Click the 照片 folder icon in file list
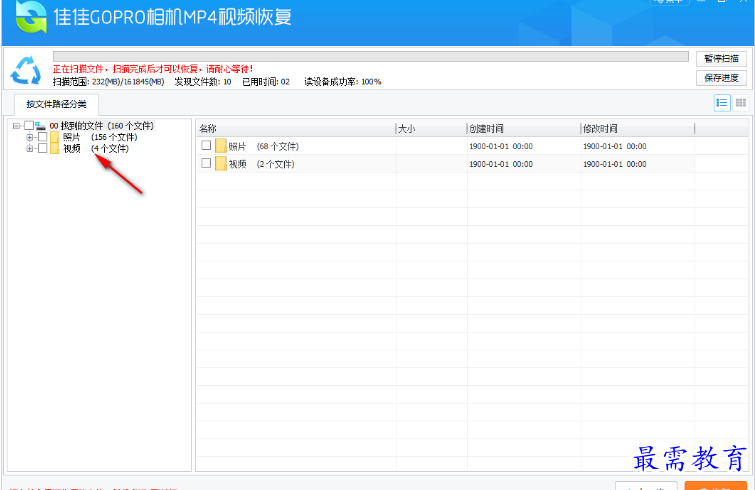This screenshot has height=490, width=755. (x=220, y=146)
